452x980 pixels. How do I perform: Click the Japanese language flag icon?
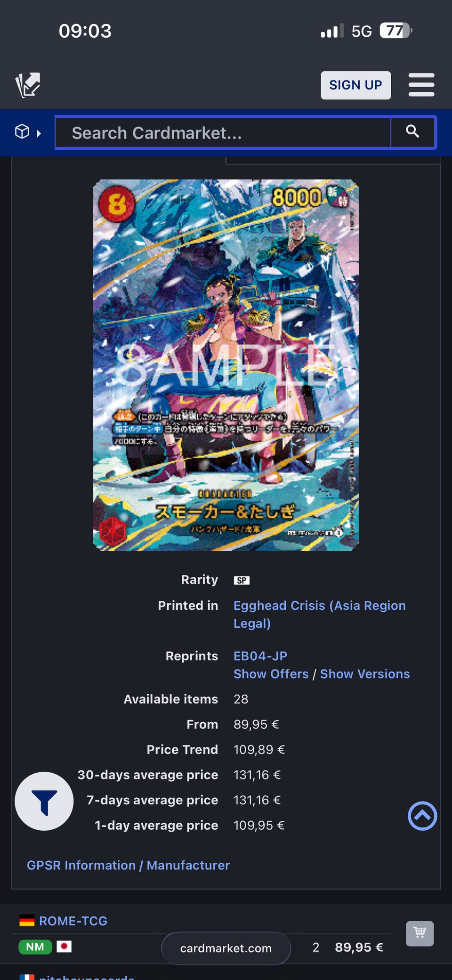(x=64, y=947)
